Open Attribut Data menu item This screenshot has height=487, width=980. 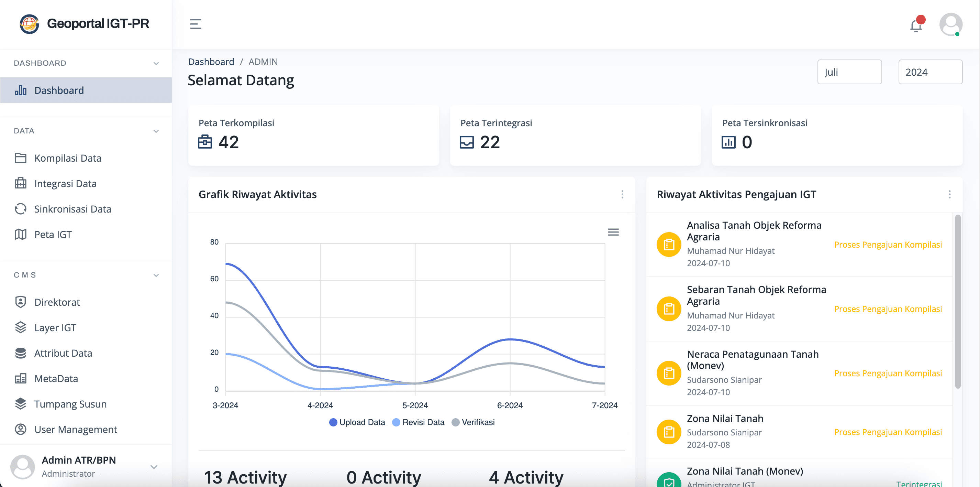[x=86, y=353]
